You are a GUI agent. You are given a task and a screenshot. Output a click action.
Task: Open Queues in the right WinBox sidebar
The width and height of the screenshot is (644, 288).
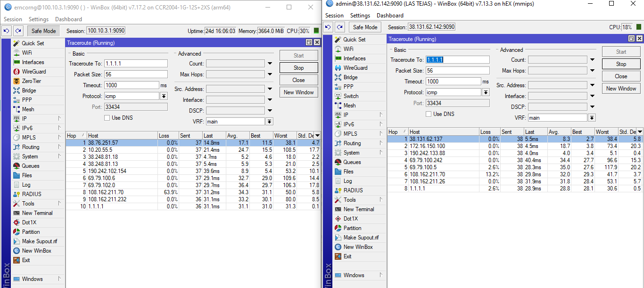(x=352, y=162)
